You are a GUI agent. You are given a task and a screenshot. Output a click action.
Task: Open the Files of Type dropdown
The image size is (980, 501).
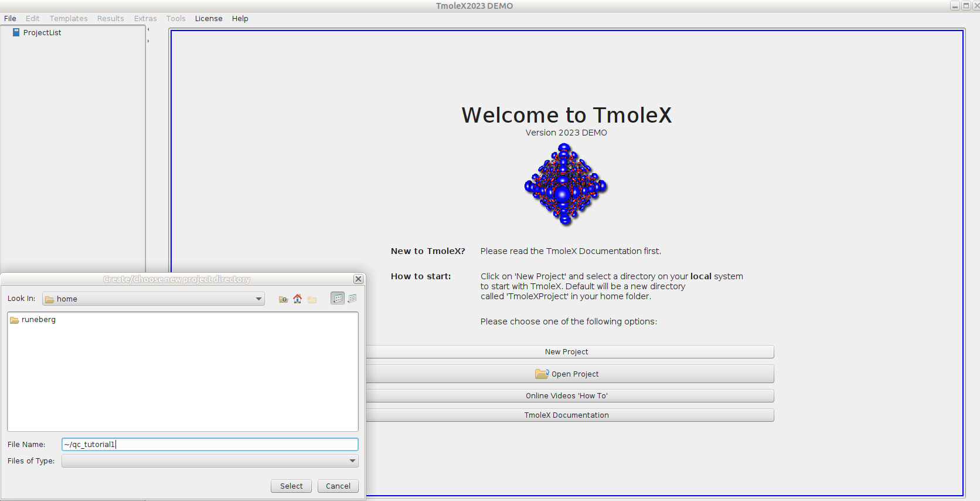coord(352,461)
